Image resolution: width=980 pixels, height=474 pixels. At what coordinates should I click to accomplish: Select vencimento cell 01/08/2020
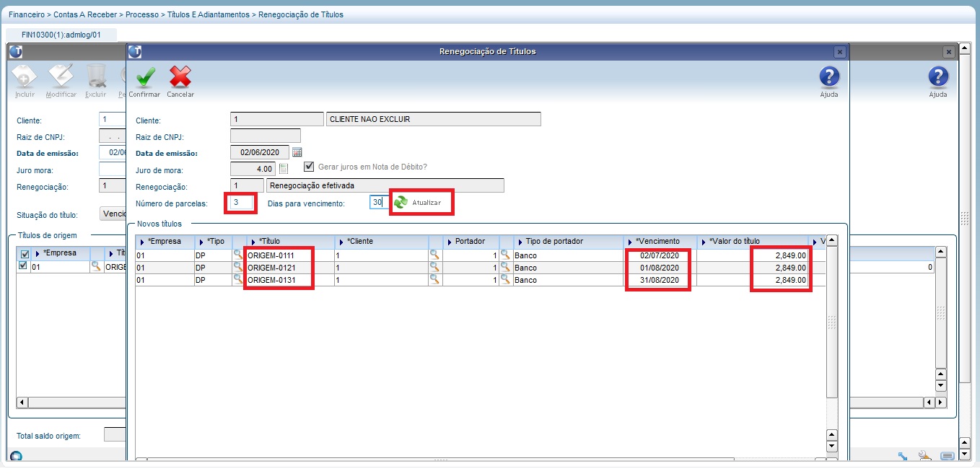[660, 267]
